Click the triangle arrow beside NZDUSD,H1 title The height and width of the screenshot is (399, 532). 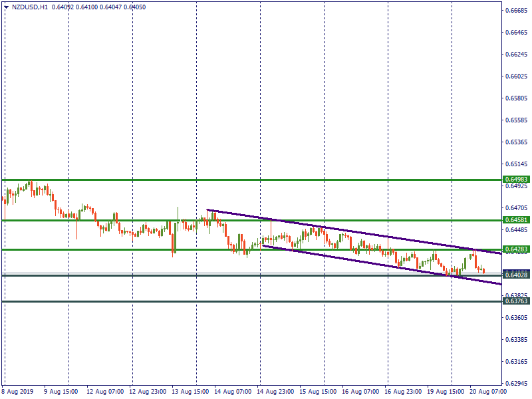[6, 7]
